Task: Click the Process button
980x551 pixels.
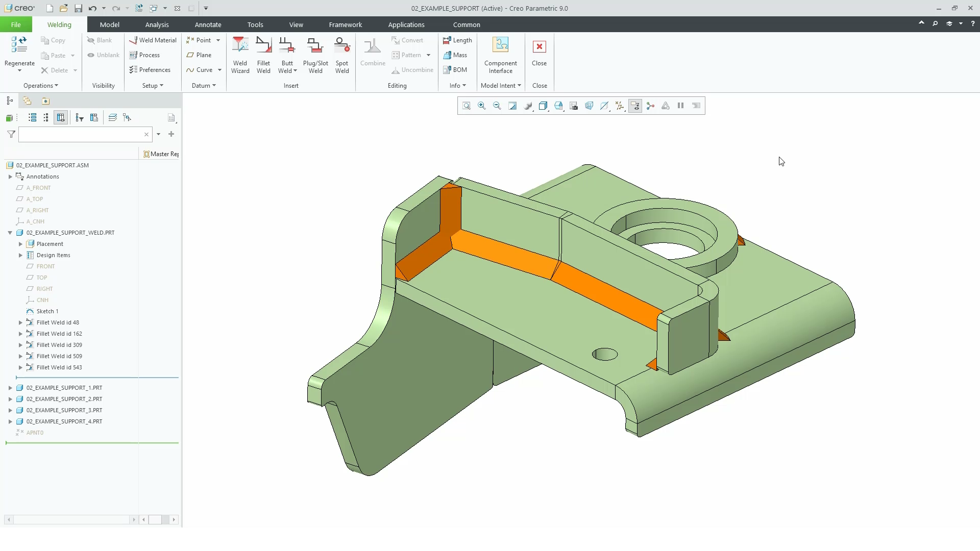Action: coord(144,55)
